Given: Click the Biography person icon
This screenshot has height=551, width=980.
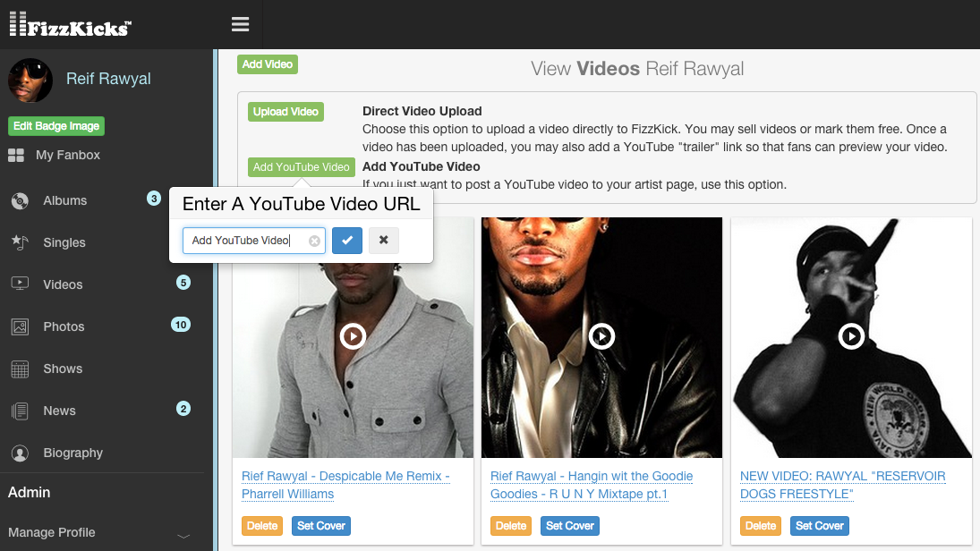Looking at the screenshot, I should [20, 453].
